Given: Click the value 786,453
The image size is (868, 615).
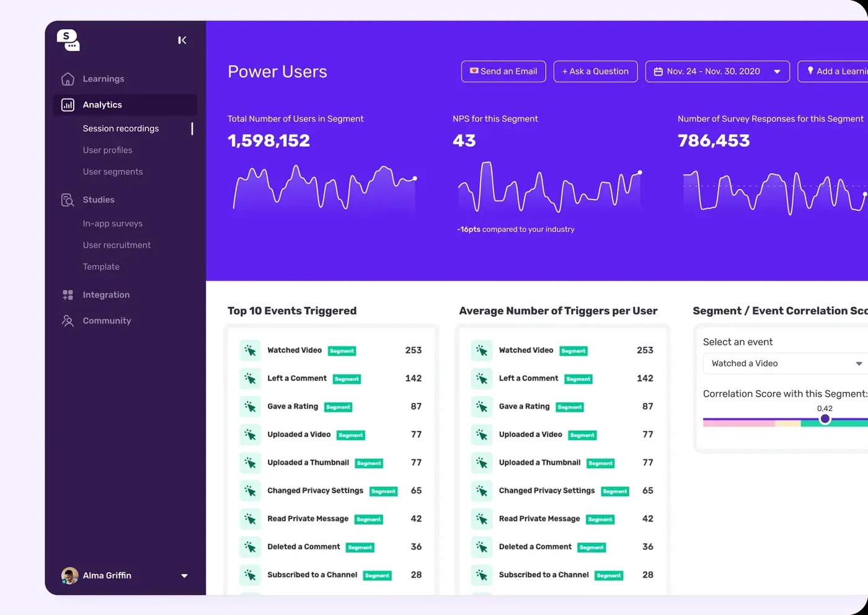Looking at the screenshot, I should tap(714, 141).
